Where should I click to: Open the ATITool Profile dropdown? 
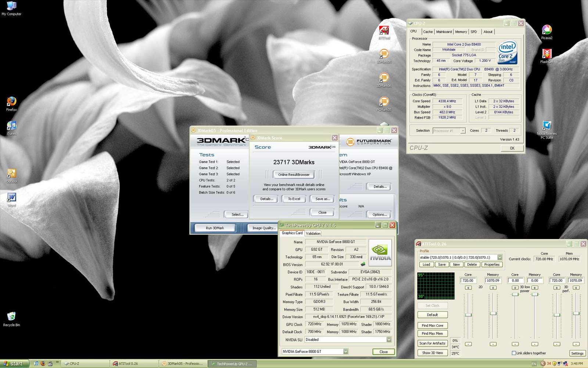[500, 257]
